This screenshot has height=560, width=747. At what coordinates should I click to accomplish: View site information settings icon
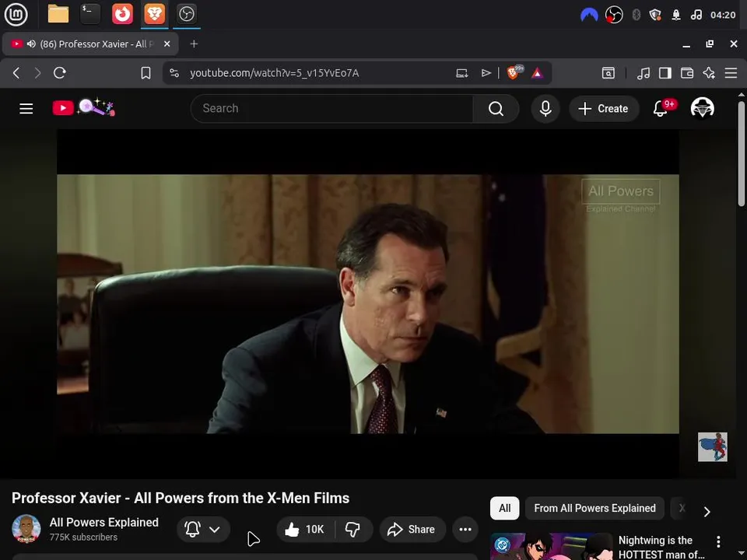tap(174, 73)
